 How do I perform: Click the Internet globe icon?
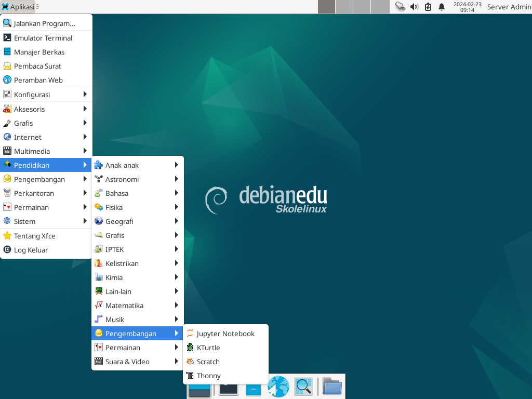[7, 137]
